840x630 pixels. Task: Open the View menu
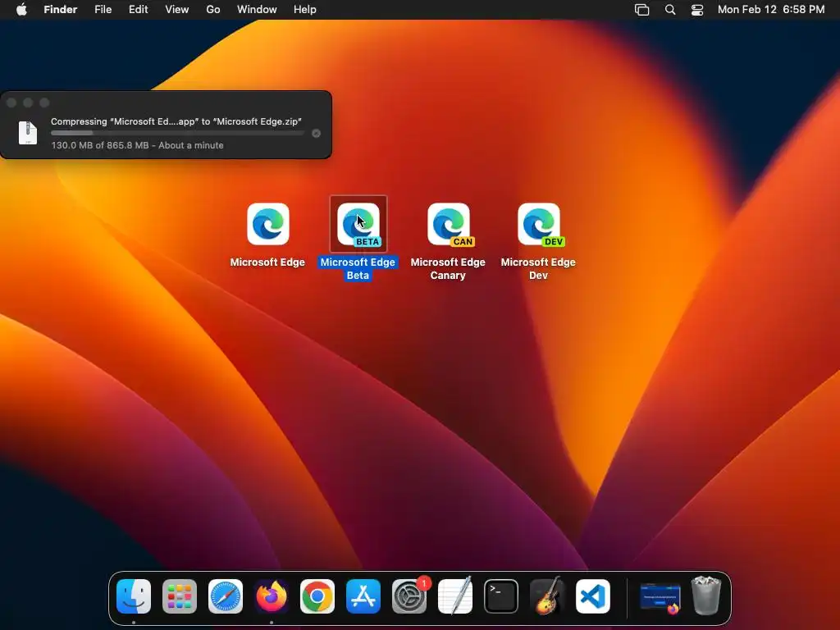click(177, 10)
